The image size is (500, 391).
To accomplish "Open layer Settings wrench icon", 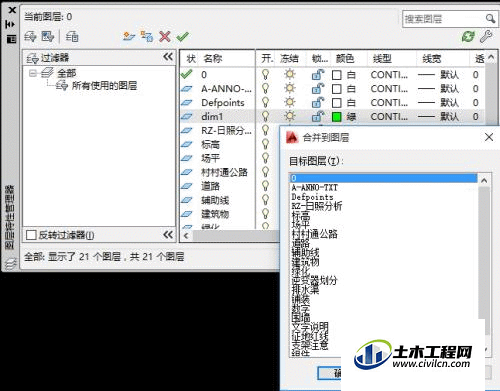I will pyautogui.click(x=486, y=36).
